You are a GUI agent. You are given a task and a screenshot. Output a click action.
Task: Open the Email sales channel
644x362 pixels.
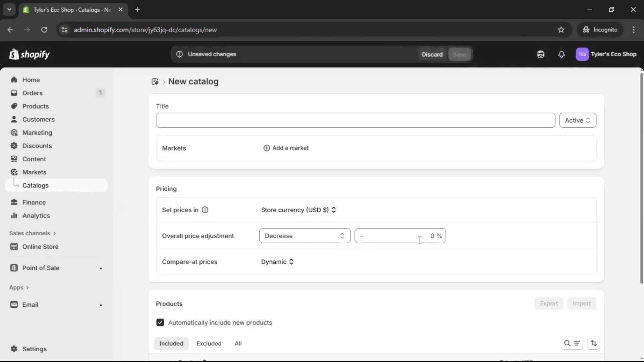point(30,304)
